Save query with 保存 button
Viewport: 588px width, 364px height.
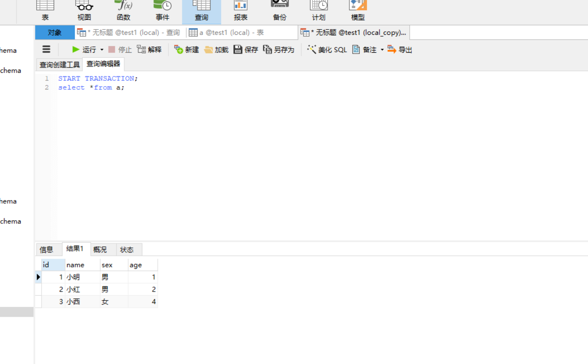246,50
